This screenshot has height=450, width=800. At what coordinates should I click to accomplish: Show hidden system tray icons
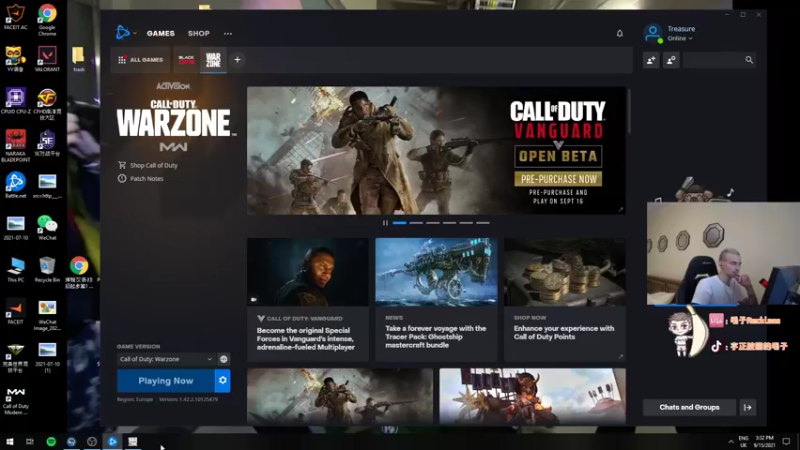coord(731,442)
